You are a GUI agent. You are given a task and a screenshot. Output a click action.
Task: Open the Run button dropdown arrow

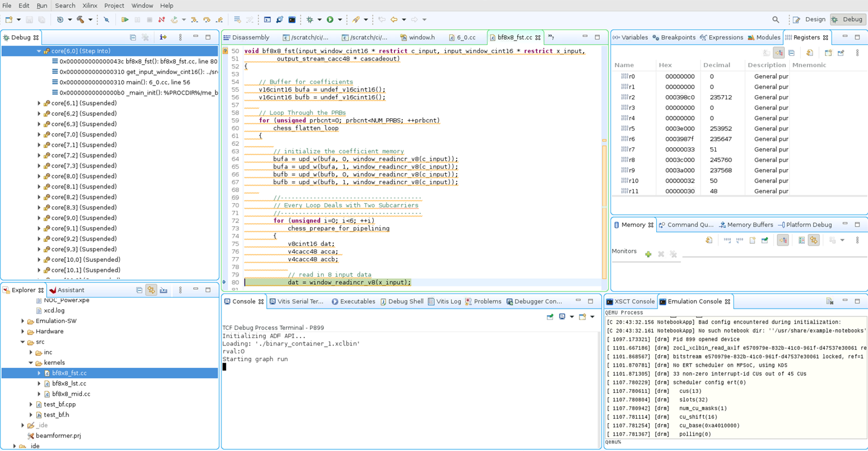pyautogui.click(x=340, y=19)
